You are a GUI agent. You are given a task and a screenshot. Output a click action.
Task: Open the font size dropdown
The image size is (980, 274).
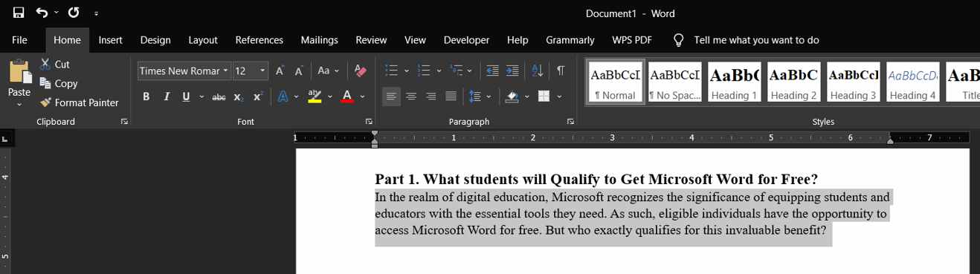[263, 71]
